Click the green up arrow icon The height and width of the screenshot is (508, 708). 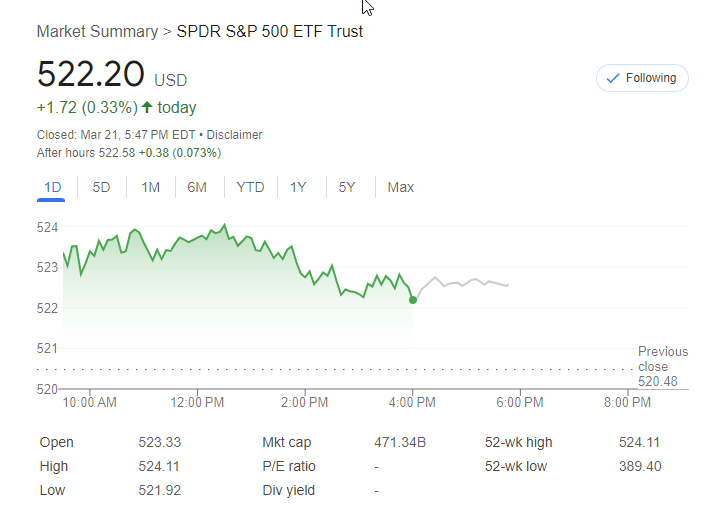pos(148,107)
